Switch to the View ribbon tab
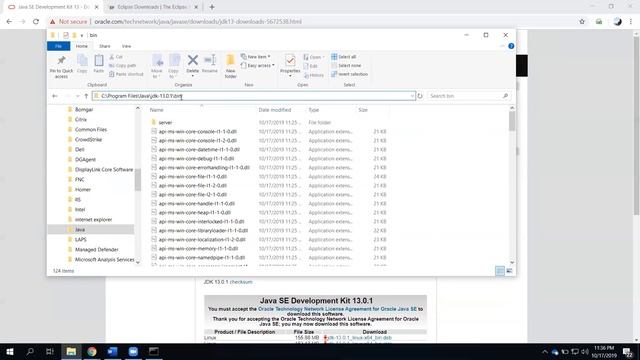 tap(127, 46)
